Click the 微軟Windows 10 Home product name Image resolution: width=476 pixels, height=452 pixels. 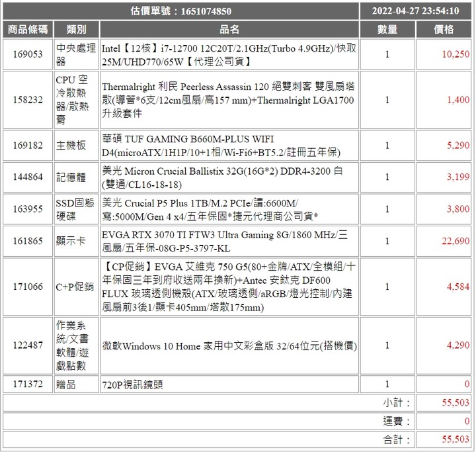pyautogui.click(x=229, y=346)
